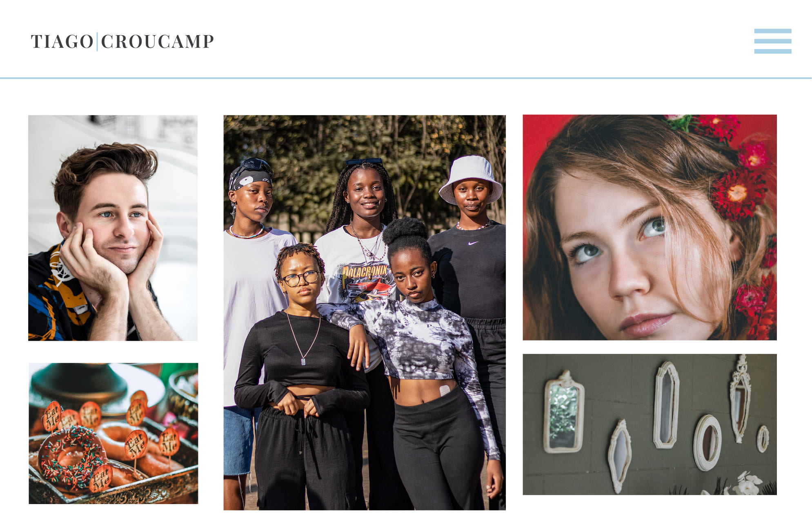
Task: Click the blue horizontal line below the header
Action: click(406, 78)
